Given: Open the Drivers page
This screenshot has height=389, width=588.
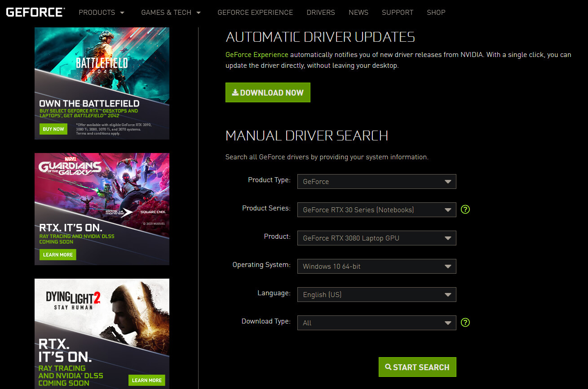Looking at the screenshot, I should 321,13.
